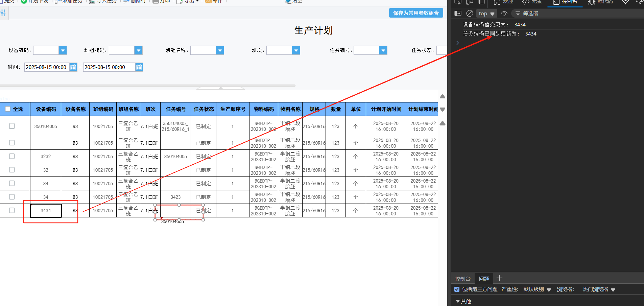This screenshot has height=306, width=644.
Task: Open the 欢迎 DevTools tab
Action: (x=503, y=2)
